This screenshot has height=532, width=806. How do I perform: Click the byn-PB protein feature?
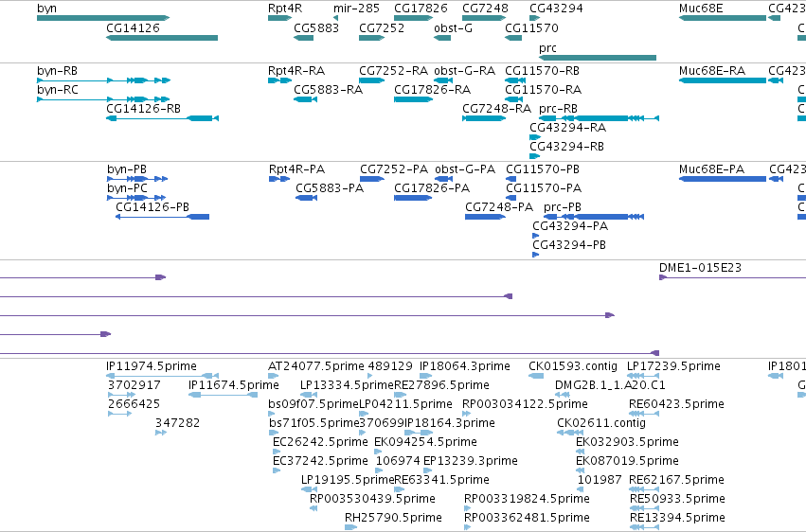click(x=137, y=179)
